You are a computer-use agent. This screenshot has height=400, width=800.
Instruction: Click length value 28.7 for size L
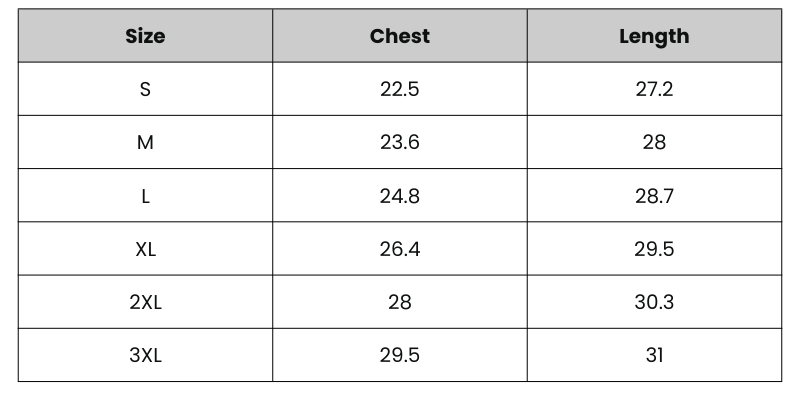click(654, 196)
